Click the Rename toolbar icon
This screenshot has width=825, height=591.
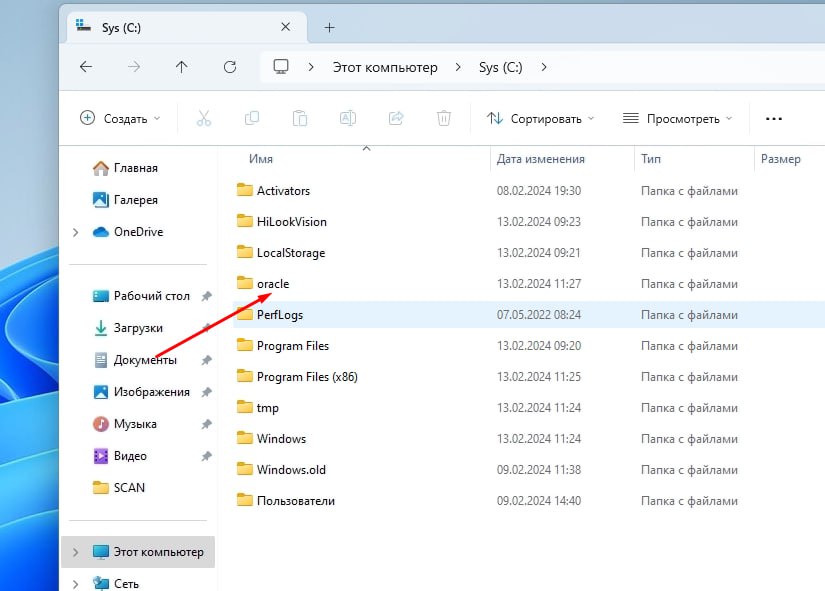[348, 118]
